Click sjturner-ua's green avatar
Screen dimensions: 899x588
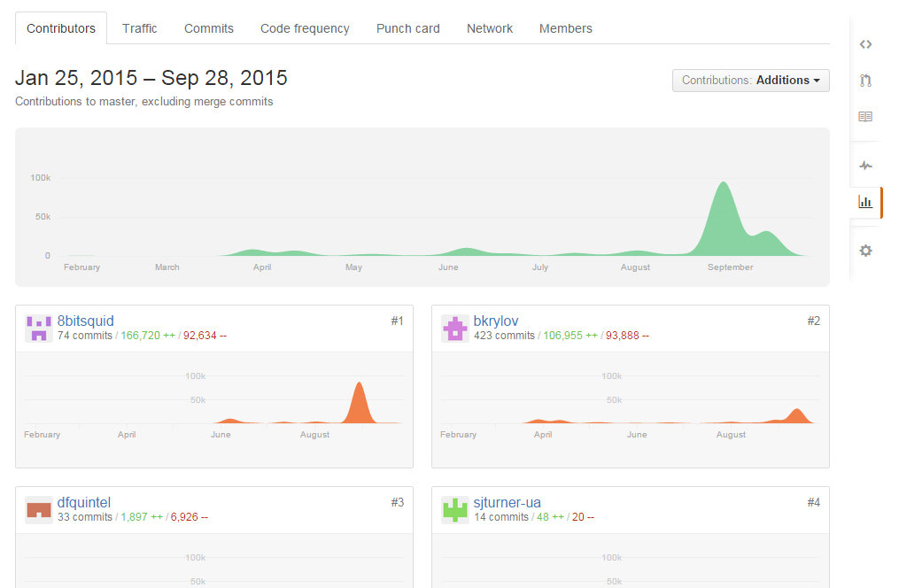click(x=455, y=510)
